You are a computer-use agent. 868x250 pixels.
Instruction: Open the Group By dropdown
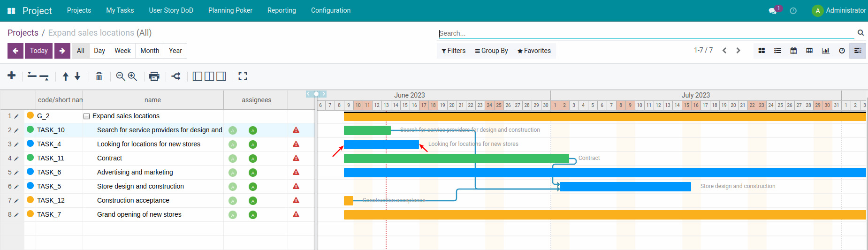pyautogui.click(x=491, y=51)
